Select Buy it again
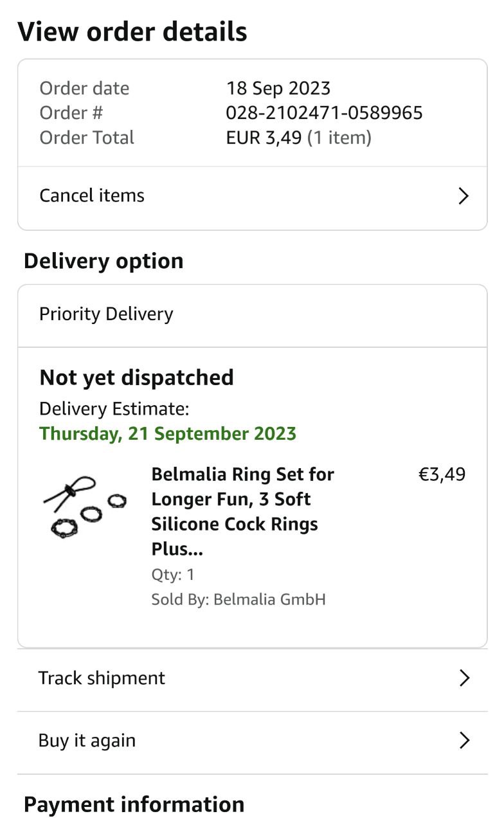This screenshot has height=823, width=504. tap(87, 741)
